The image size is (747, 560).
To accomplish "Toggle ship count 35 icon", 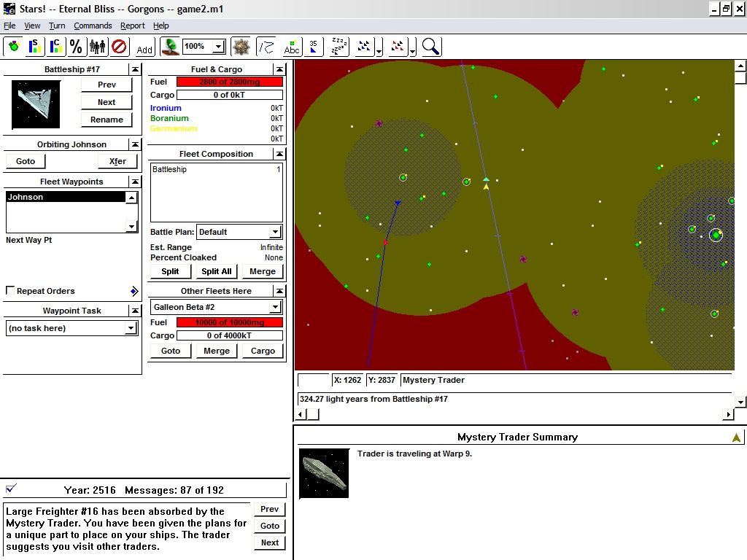I will pyautogui.click(x=314, y=47).
